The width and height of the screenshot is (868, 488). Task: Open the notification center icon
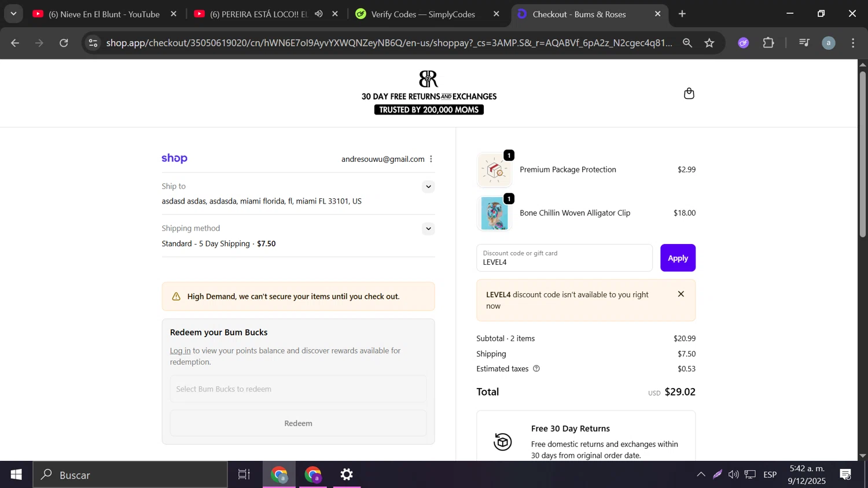point(845,475)
